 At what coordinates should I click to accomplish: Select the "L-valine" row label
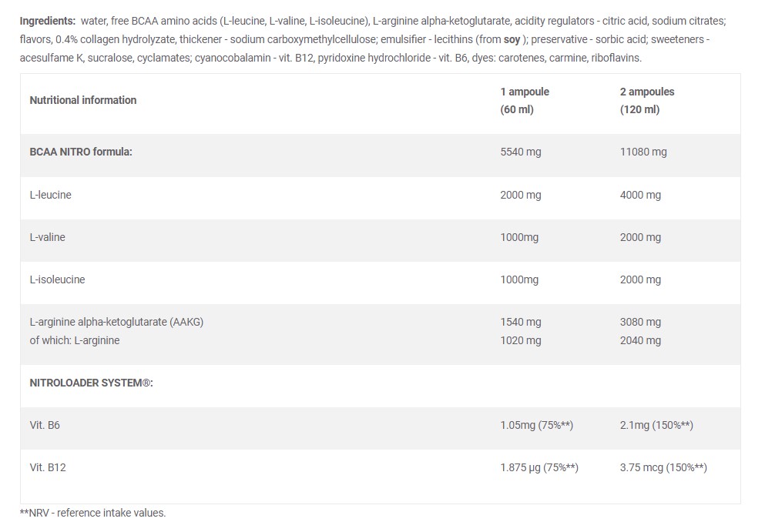pyautogui.click(x=47, y=237)
